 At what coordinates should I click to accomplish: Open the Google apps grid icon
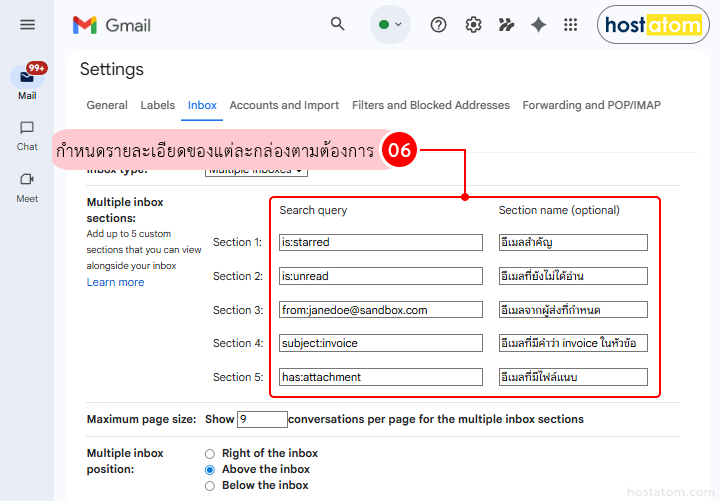click(570, 24)
